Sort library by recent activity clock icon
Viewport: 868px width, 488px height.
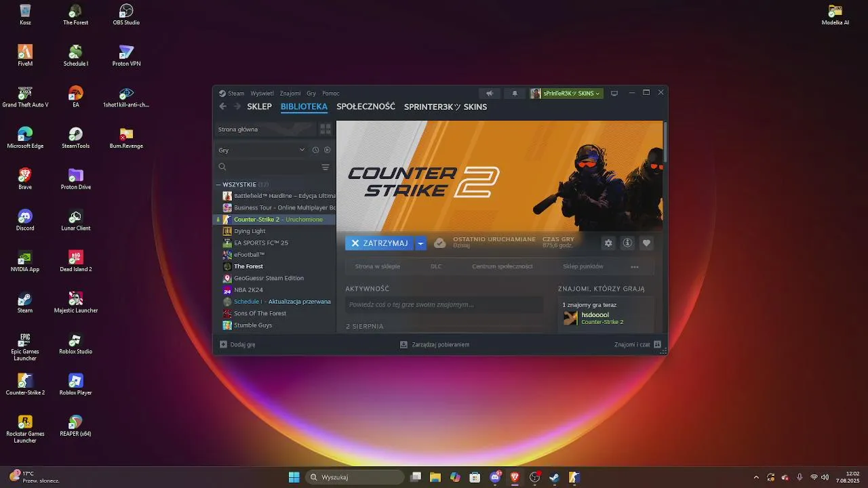click(315, 150)
